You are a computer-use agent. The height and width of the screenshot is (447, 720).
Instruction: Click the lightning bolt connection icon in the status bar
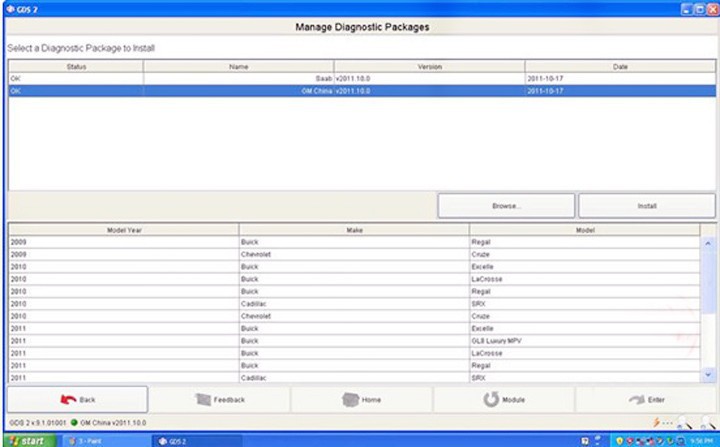[x=657, y=422]
